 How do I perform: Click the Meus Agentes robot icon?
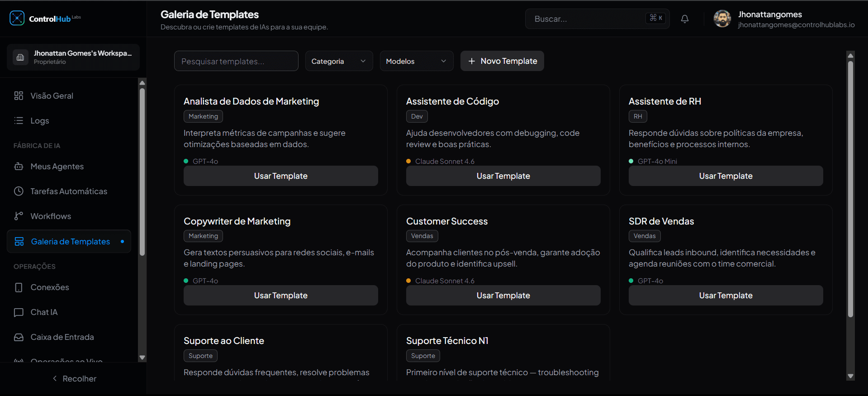point(19,166)
